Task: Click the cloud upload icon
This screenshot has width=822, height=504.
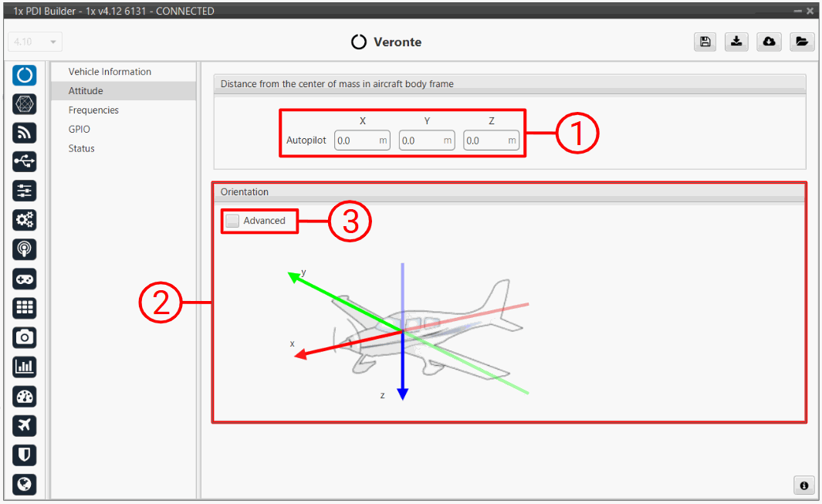Action: point(770,42)
